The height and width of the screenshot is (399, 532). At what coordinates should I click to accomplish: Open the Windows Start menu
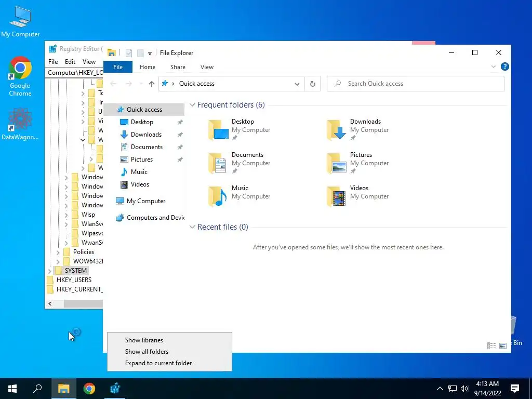[12, 389]
